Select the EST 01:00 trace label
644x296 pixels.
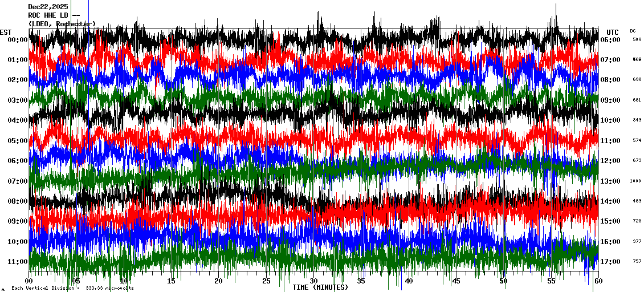(17, 60)
